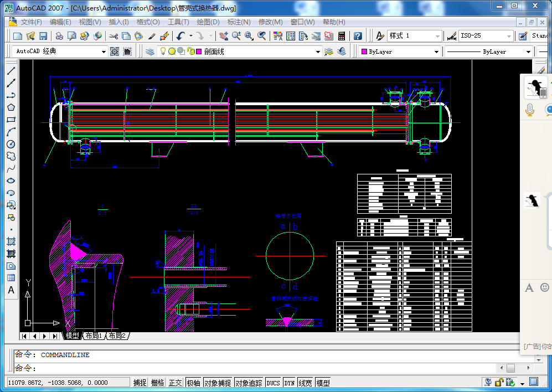Pick the Hatch tool in draw toolbar
Image resolution: width=552 pixels, height=392 pixels.
click(x=11, y=241)
